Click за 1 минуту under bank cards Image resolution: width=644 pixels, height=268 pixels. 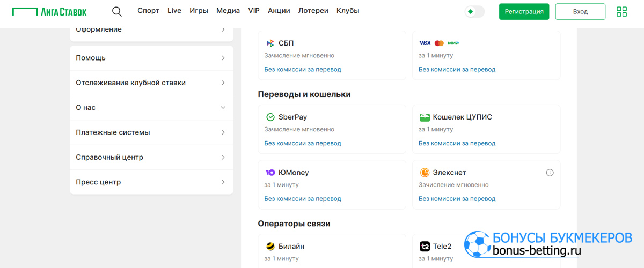(436, 55)
